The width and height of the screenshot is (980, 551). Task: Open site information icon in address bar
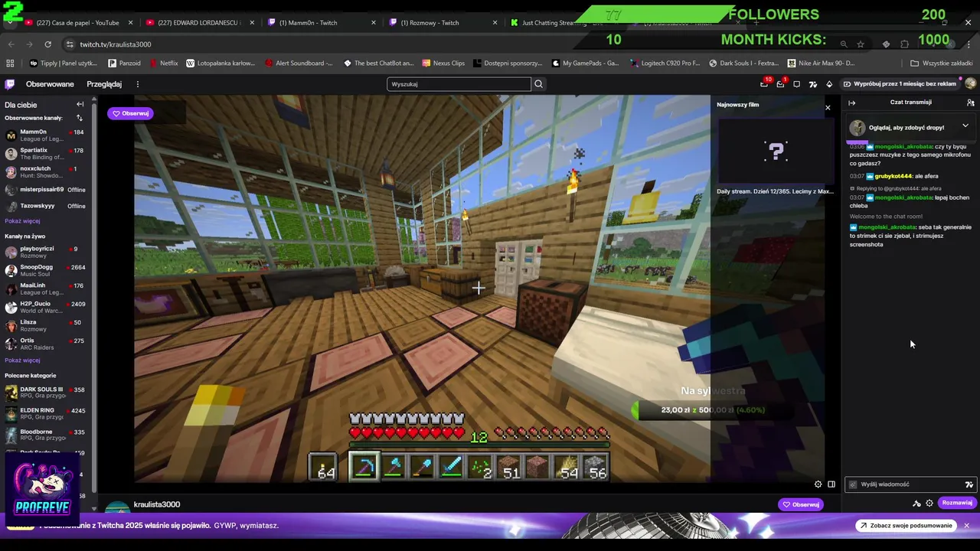click(70, 44)
